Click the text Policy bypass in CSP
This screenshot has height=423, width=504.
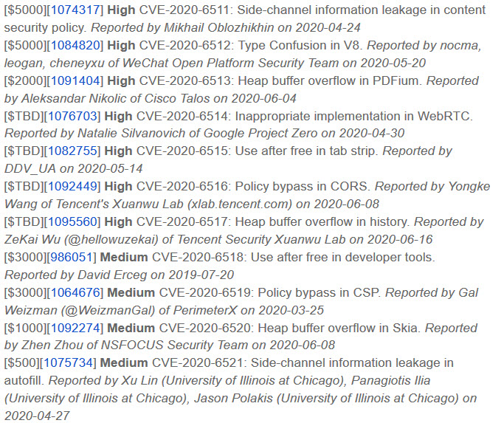320,292
